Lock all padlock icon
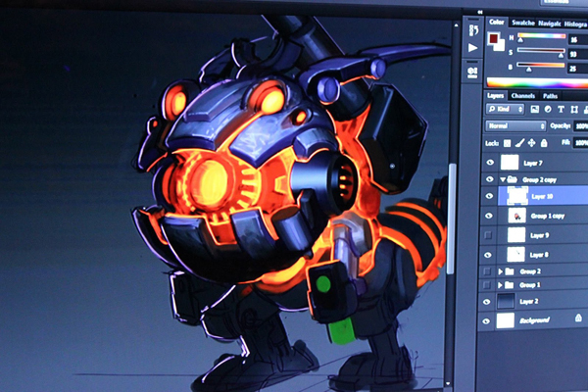Image resolution: width=588 pixels, height=392 pixels. point(544,143)
